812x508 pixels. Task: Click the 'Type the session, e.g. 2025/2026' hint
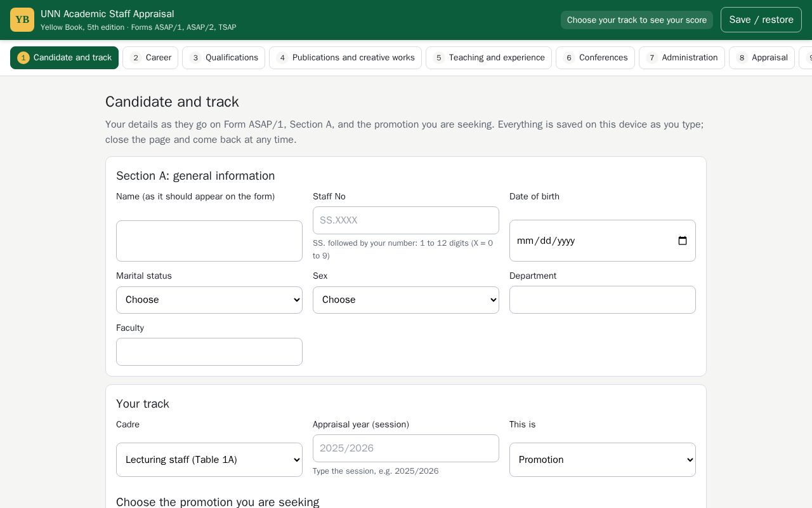[x=376, y=471]
